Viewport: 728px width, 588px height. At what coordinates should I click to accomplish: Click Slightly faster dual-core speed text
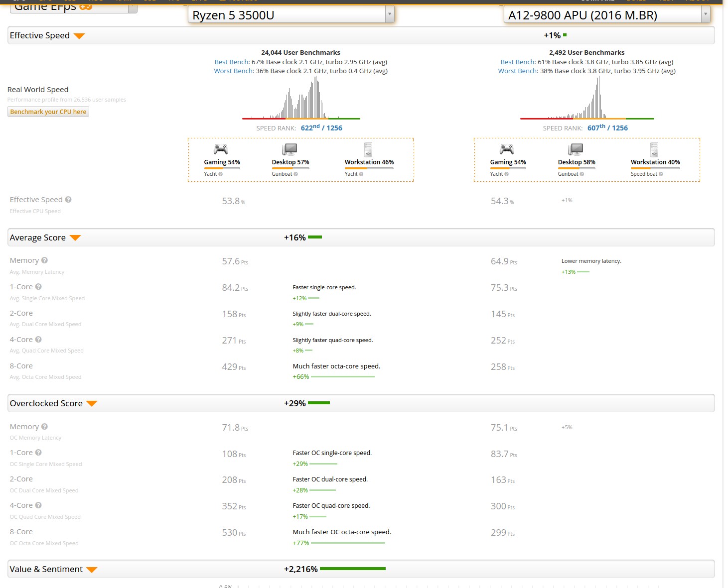coord(332,314)
